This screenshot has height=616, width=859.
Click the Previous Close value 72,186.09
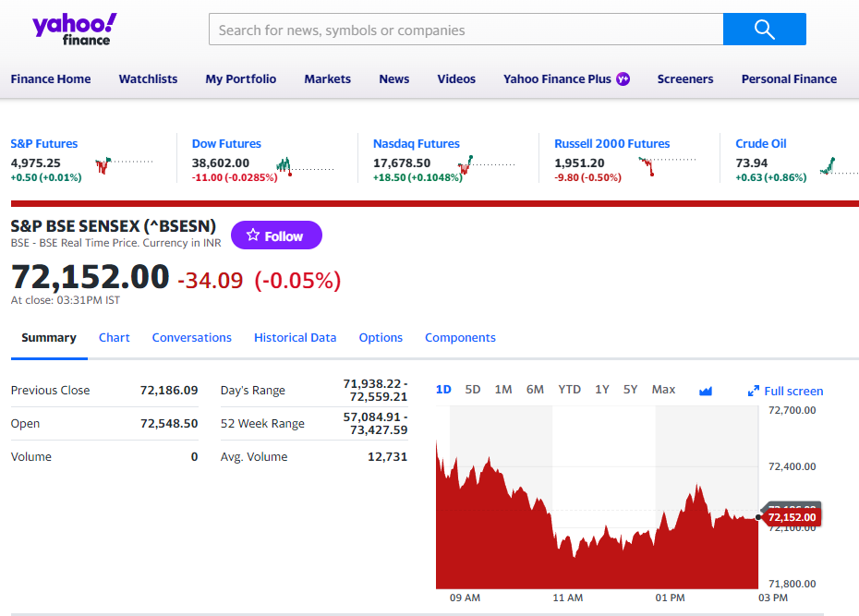pos(169,391)
